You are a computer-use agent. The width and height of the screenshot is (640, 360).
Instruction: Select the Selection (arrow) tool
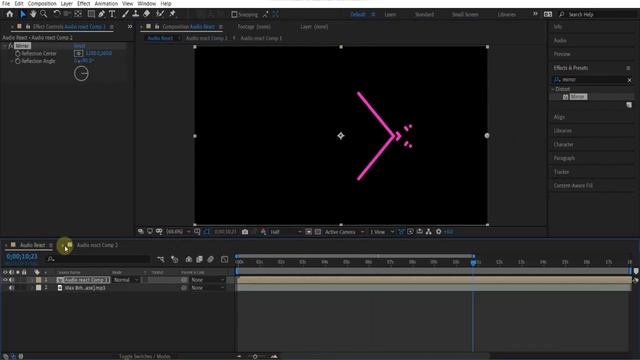tap(23, 14)
